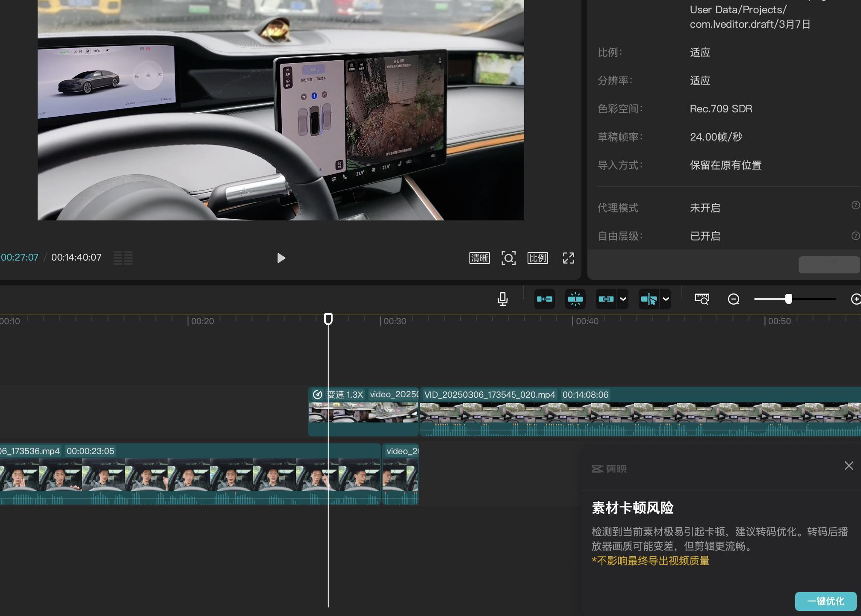Click the 00:40 mark on timeline ruler
The width and height of the screenshot is (861, 616).
coord(587,321)
